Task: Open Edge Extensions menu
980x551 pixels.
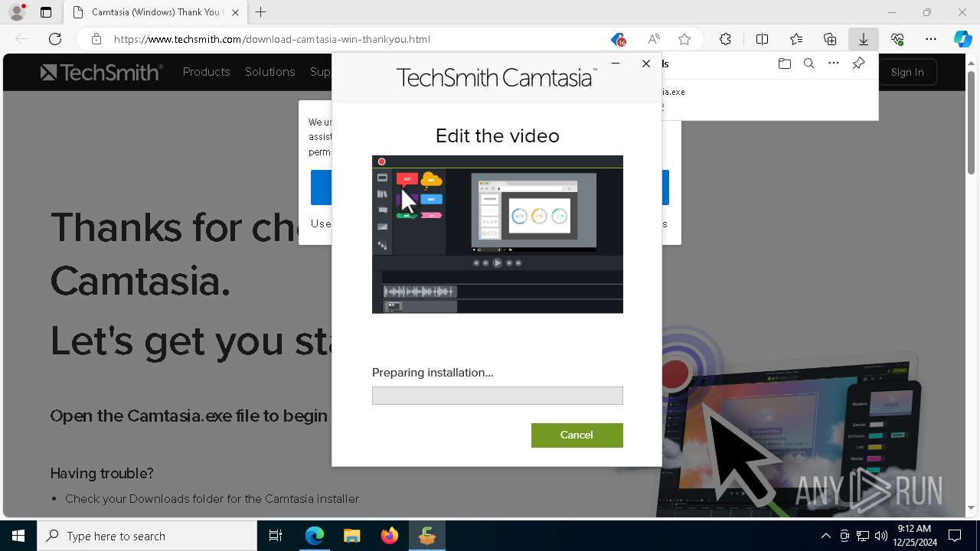Action: tap(725, 39)
